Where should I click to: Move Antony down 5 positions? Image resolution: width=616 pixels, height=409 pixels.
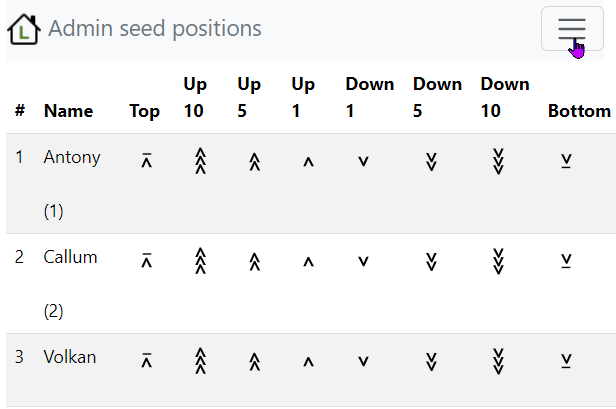click(431, 161)
